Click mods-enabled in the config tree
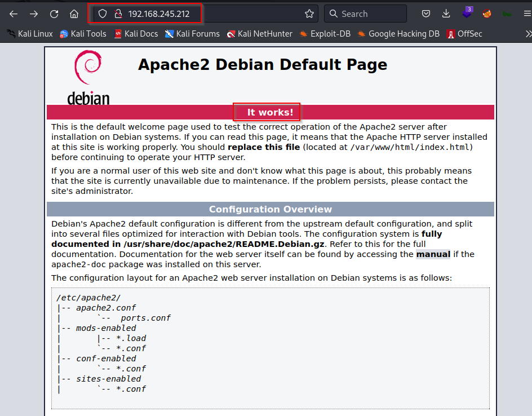Screen dimensions: 532x416 (x=106, y=329)
